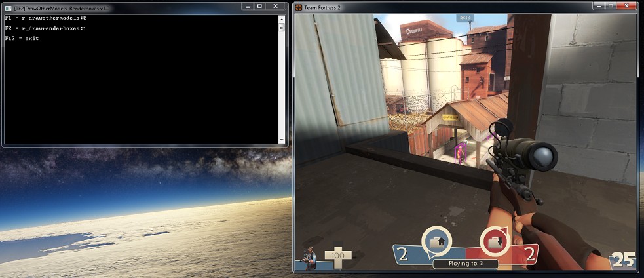Click the red team score of 2
Image resolution: width=644 pixels, height=278 pixels.
pyautogui.click(x=529, y=256)
